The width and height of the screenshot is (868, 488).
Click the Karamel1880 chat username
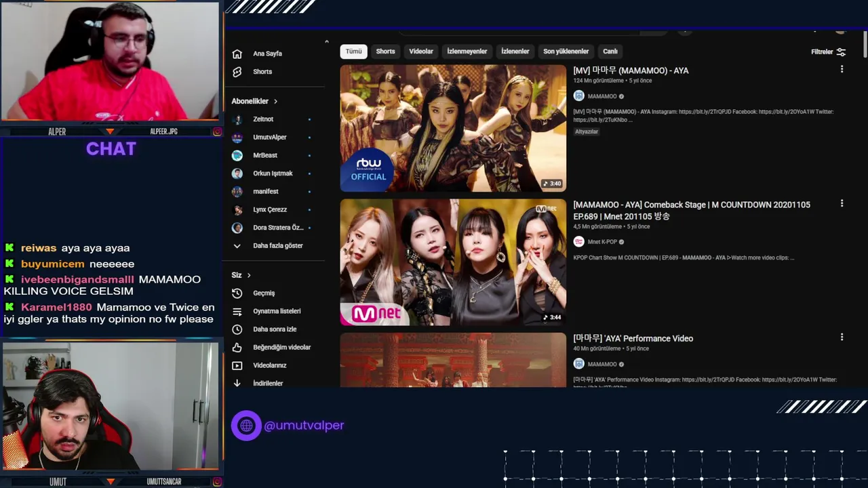(x=56, y=308)
